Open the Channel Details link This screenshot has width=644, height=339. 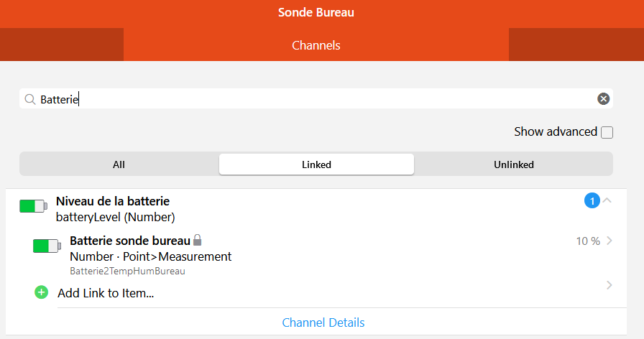(x=323, y=322)
